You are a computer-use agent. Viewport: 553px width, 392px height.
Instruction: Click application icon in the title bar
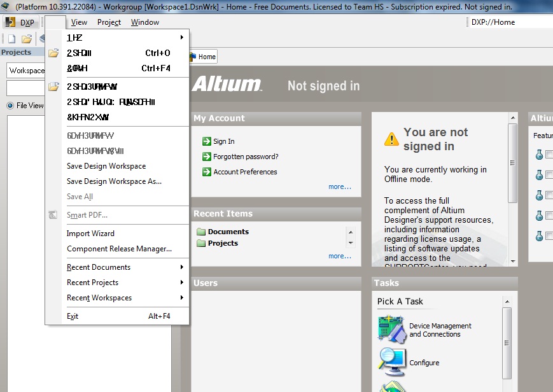[x=5, y=6]
